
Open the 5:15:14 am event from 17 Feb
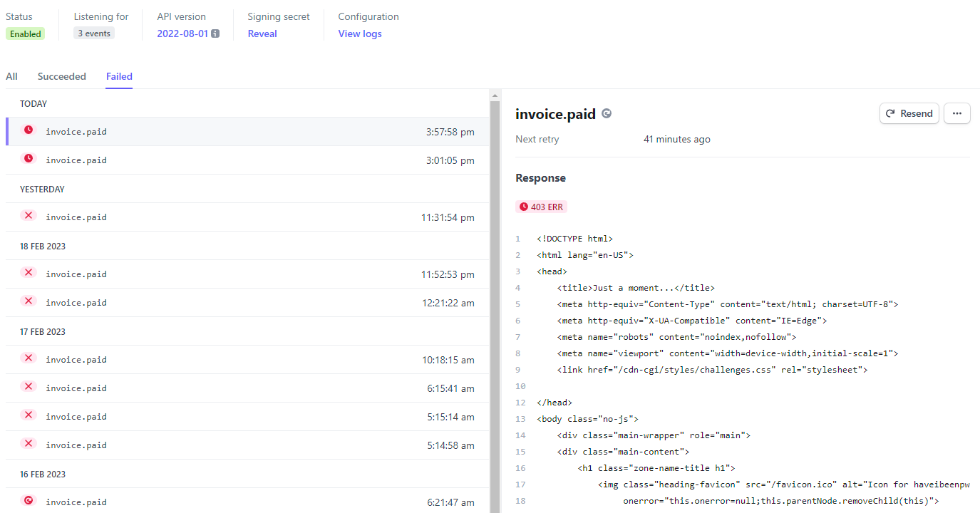247,417
